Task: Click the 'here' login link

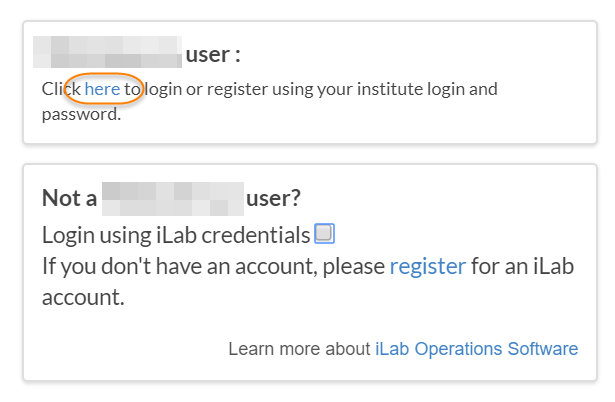Action: 102,89
